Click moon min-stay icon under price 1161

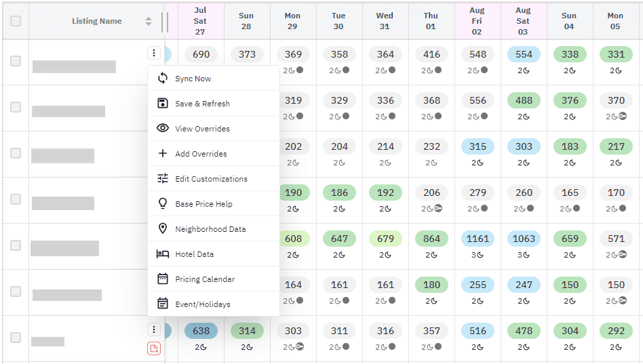pyautogui.click(x=480, y=255)
